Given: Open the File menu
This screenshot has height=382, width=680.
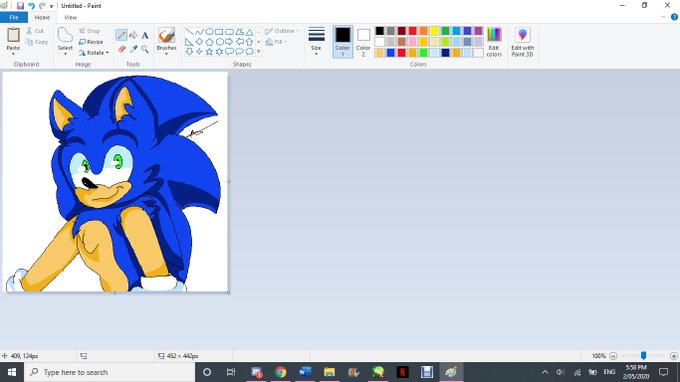Looking at the screenshot, I should [14, 17].
